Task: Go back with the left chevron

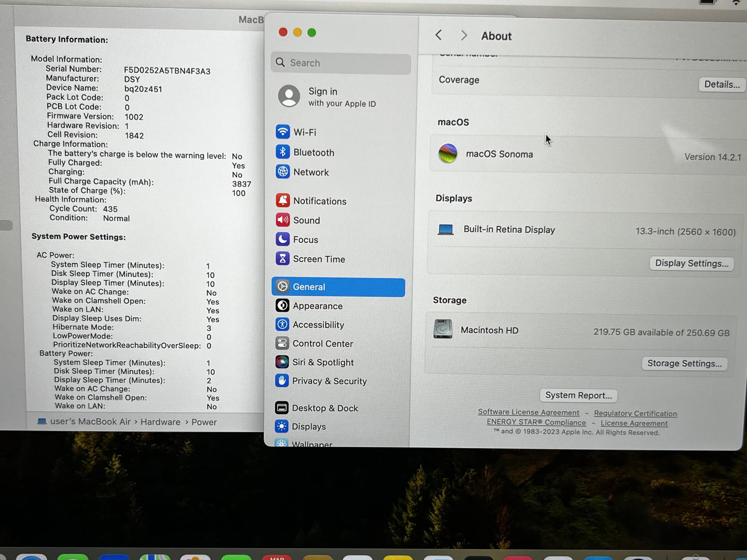Action: [x=439, y=35]
